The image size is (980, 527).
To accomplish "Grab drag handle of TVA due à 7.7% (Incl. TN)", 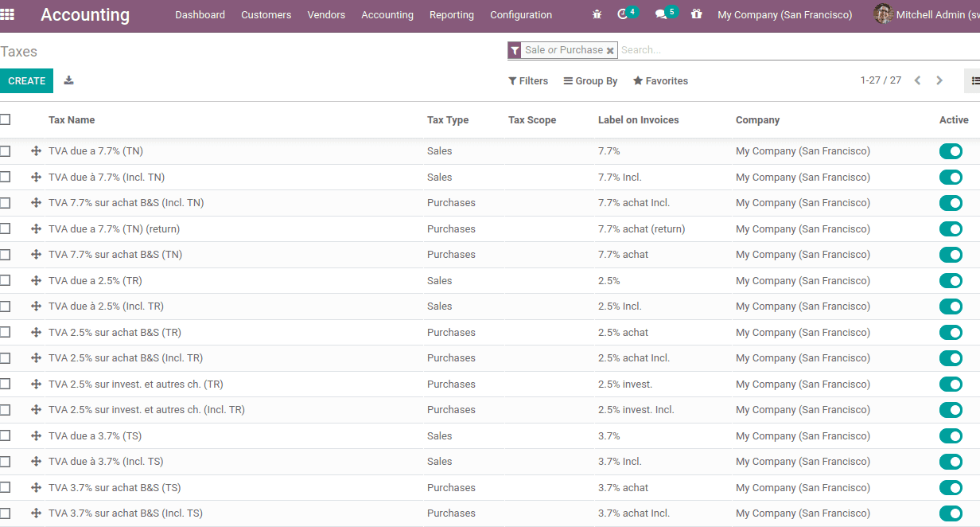I will [36, 177].
